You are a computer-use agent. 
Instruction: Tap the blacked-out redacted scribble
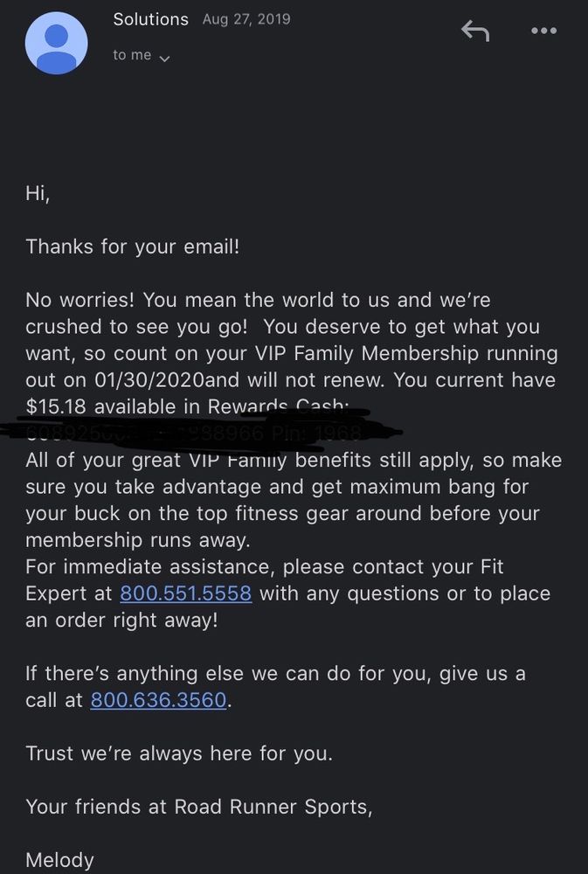201,432
